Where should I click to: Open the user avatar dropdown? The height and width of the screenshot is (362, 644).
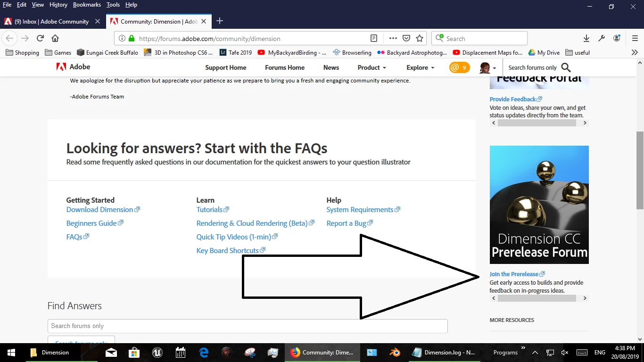coord(487,67)
